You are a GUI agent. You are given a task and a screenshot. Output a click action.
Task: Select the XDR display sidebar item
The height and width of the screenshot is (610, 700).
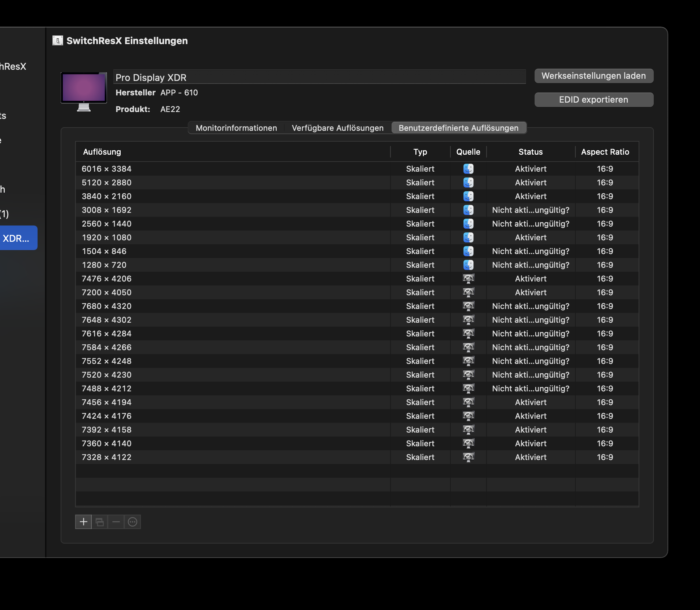pyautogui.click(x=17, y=238)
